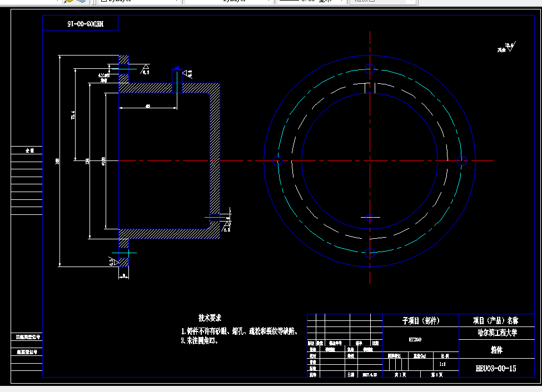This screenshot has height=392, width=542.
Task: Select the drawing number HEU03-00-15 in title block
Action: [x=496, y=369]
